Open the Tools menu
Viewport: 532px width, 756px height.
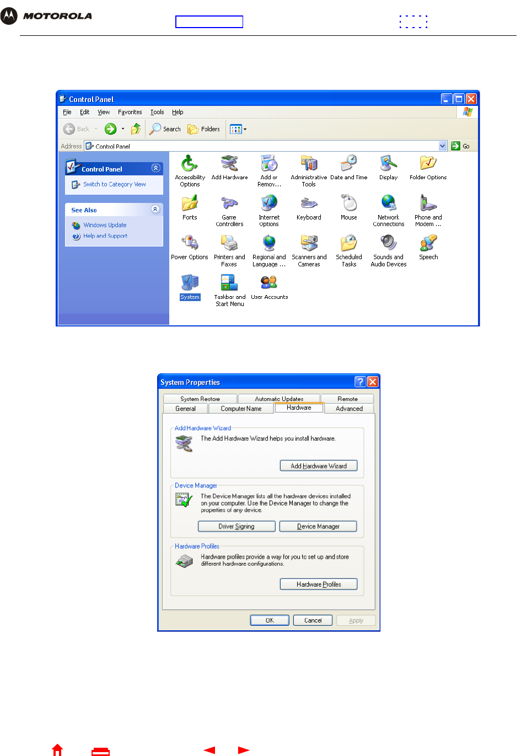point(157,112)
